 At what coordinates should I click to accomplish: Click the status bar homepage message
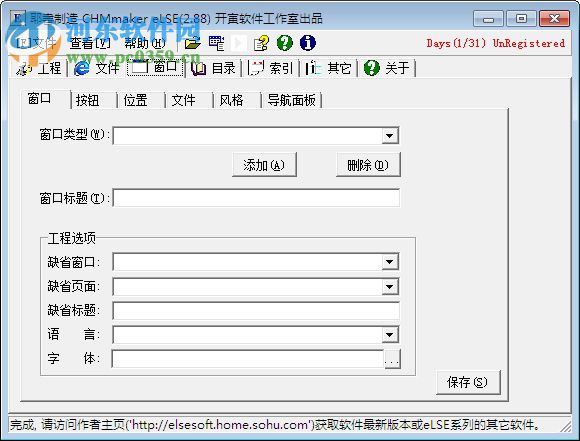click(275, 425)
